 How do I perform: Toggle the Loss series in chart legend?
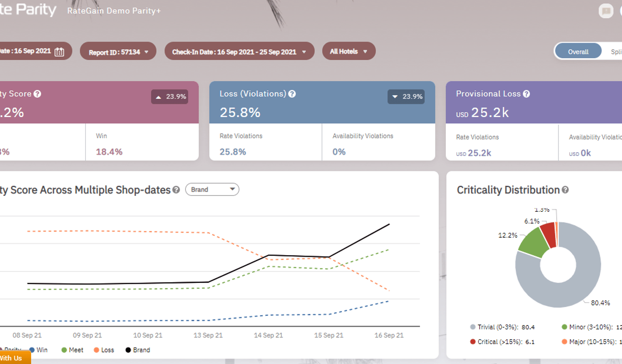tap(104, 350)
